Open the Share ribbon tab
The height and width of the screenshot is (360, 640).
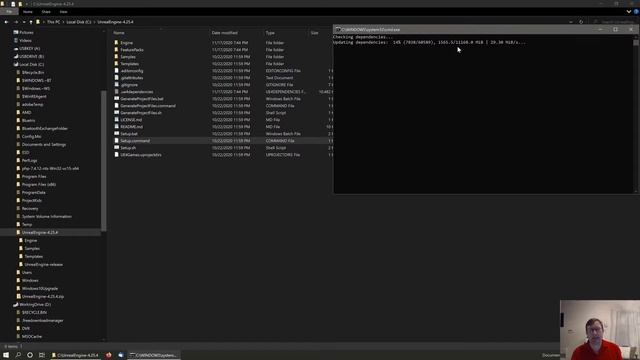[x=46, y=12]
